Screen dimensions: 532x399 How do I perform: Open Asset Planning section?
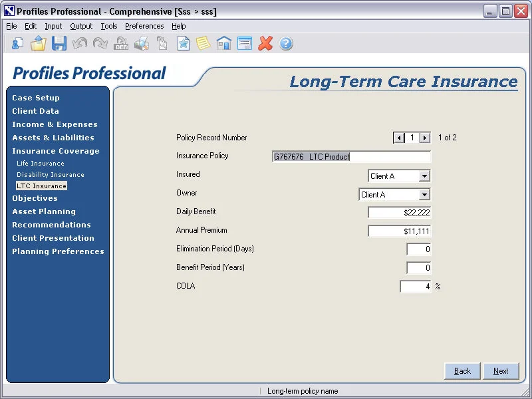[44, 211]
